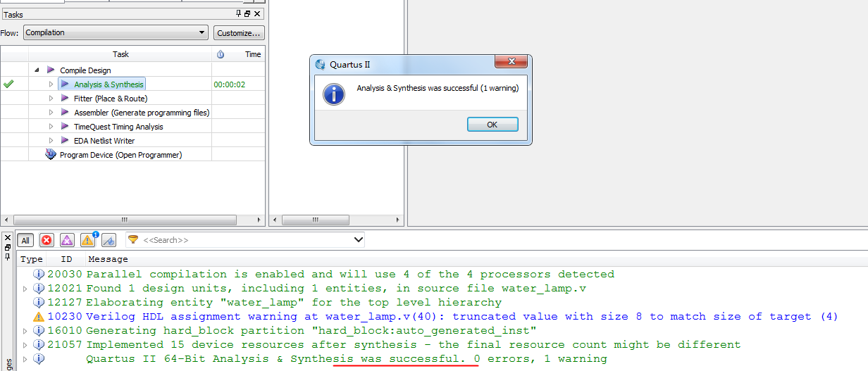This screenshot has width=868, height=371.
Task: Close the Tasks panel
Action: [257, 14]
